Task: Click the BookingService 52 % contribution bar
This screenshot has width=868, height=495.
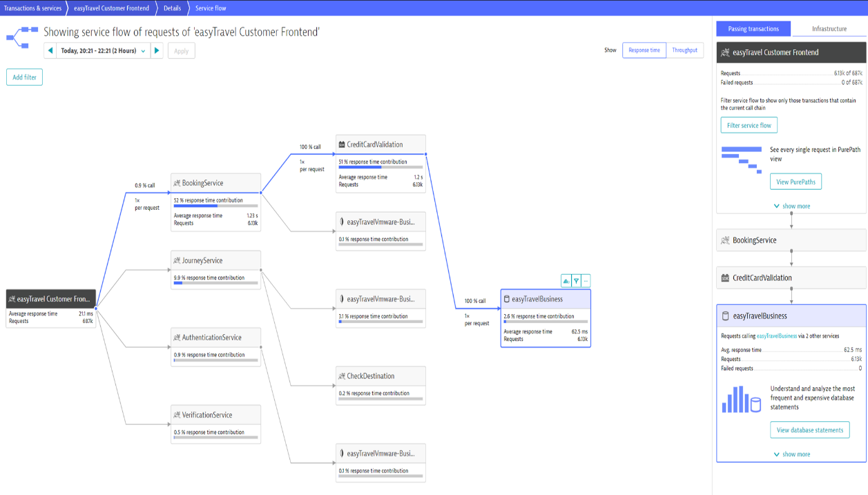Action: (216, 206)
